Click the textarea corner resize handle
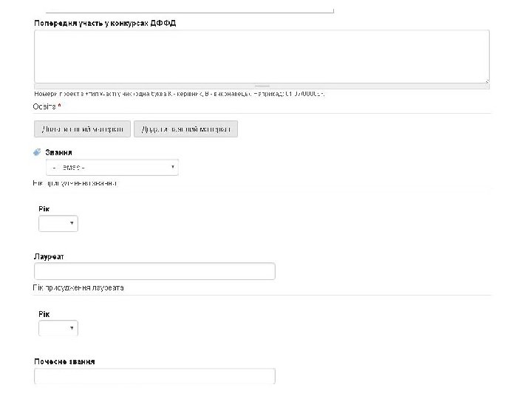Screen dimensions: 532x399 click(486, 81)
